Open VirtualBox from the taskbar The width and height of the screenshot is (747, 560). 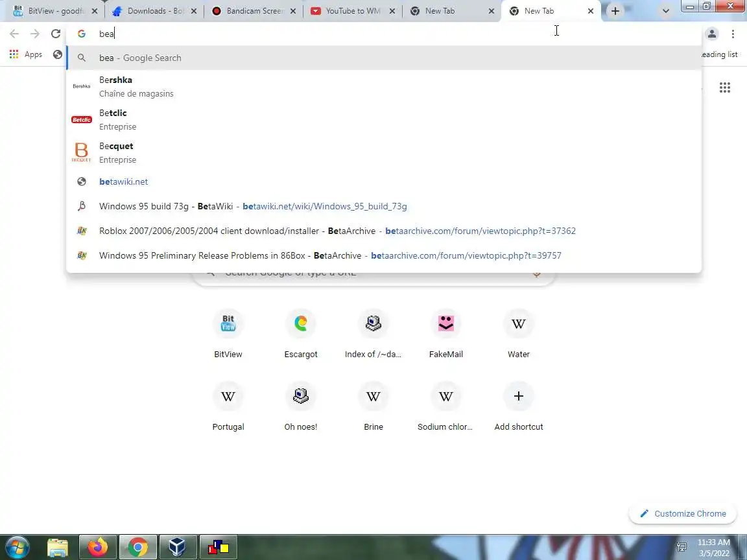coord(177,548)
